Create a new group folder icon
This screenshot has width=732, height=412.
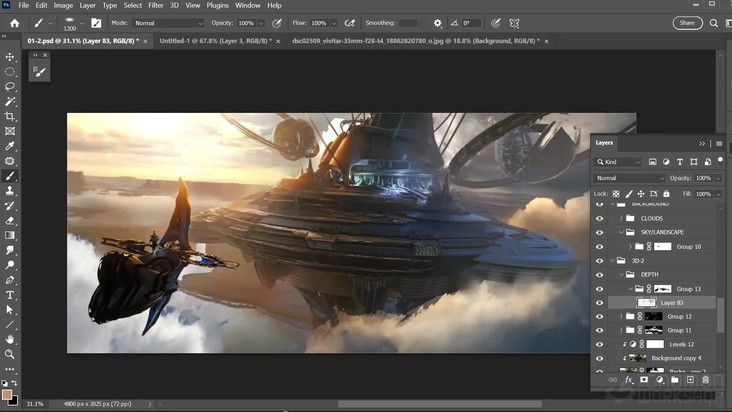click(x=675, y=380)
